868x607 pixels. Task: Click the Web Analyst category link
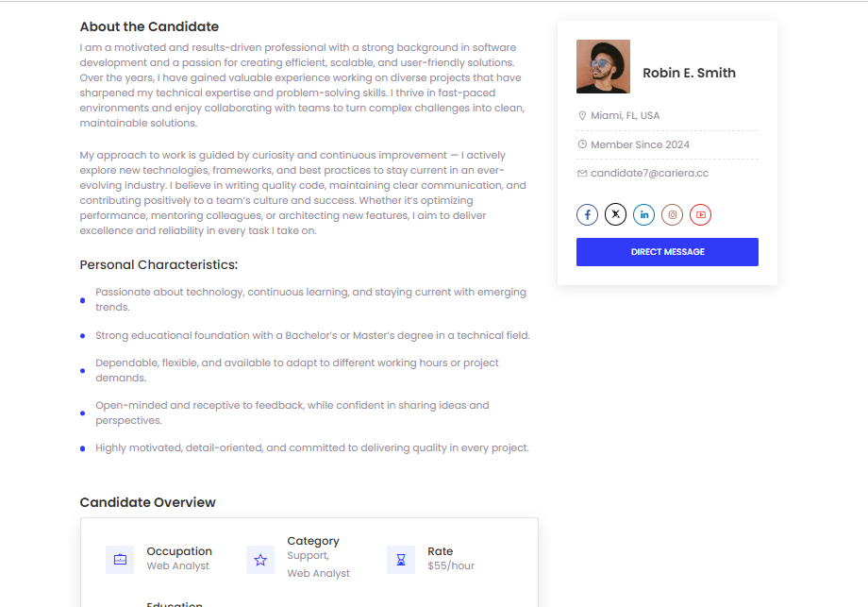[x=318, y=573]
